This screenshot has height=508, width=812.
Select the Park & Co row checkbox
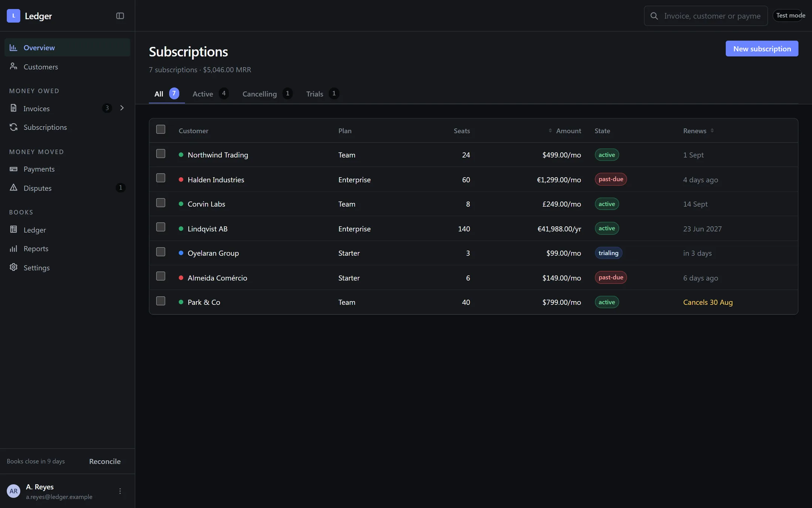(x=161, y=301)
